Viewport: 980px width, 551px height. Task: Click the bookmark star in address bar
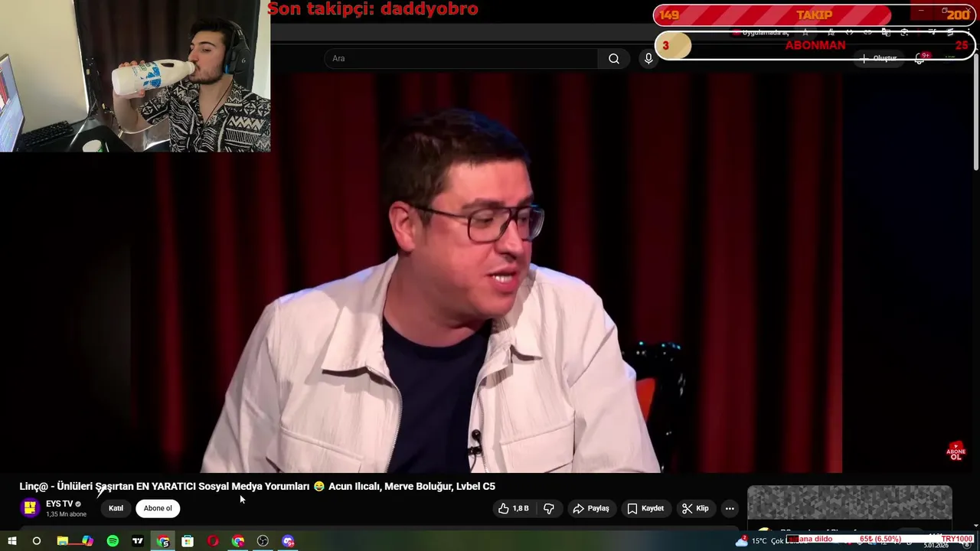[805, 33]
